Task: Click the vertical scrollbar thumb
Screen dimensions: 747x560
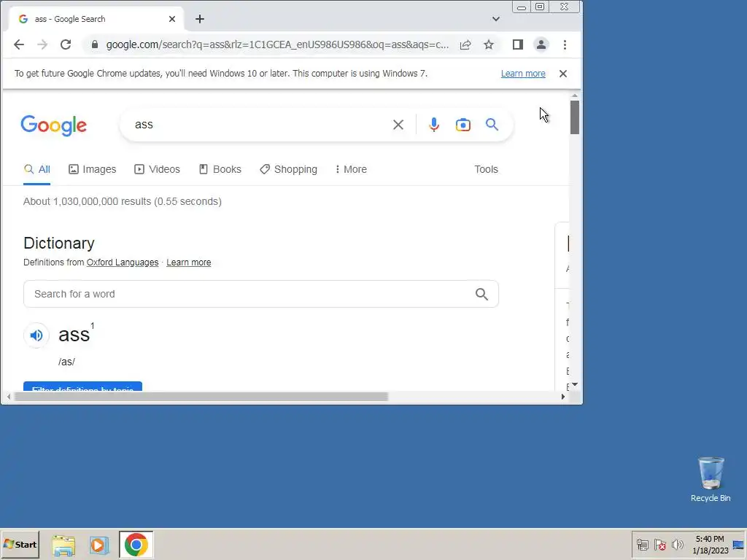Action: [x=575, y=117]
